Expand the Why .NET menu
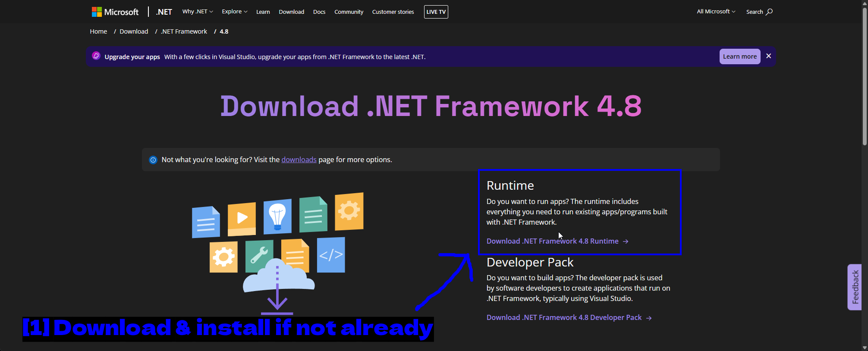 pyautogui.click(x=198, y=12)
